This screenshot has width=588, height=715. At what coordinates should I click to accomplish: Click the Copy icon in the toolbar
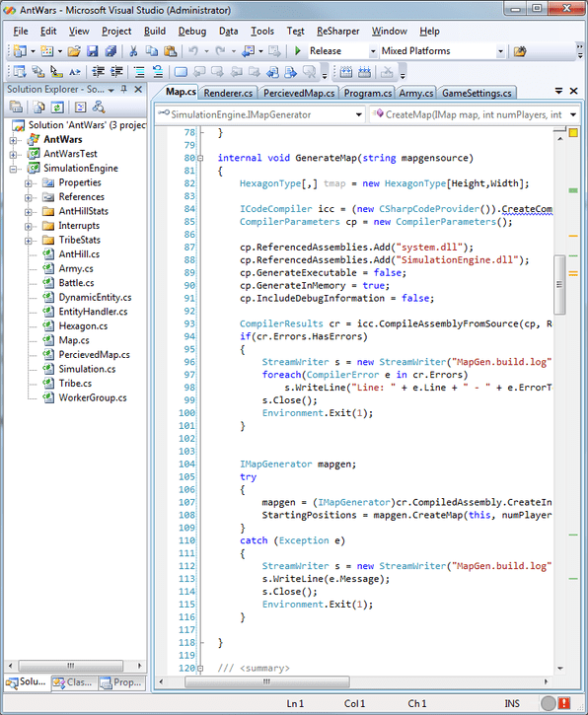[152, 51]
